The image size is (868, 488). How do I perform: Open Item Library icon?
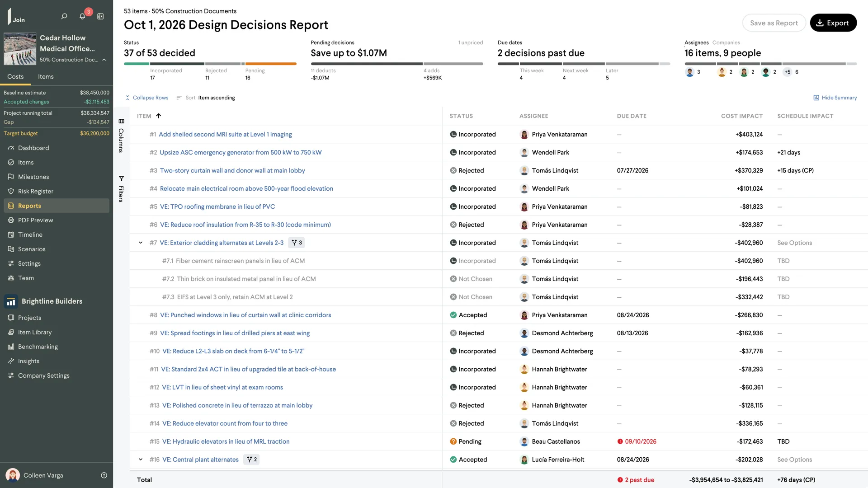[11, 333]
